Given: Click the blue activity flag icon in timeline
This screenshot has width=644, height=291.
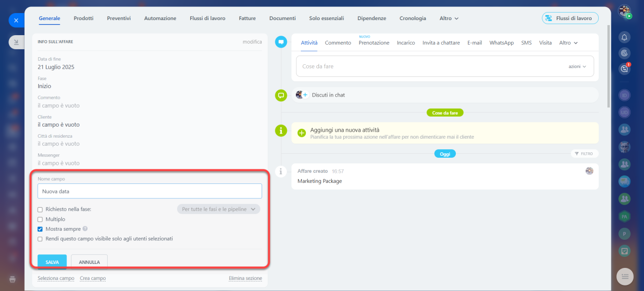Looking at the screenshot, I should tap(281, 42).
